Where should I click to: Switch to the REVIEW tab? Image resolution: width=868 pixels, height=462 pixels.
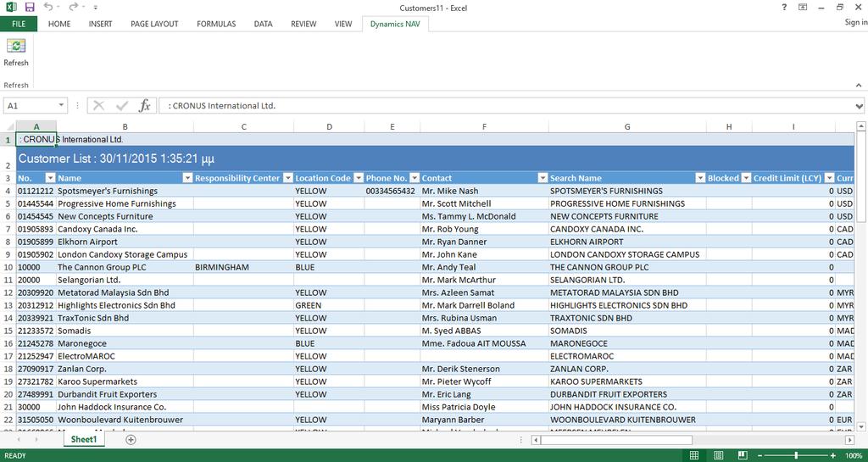(x=303, y=24)
